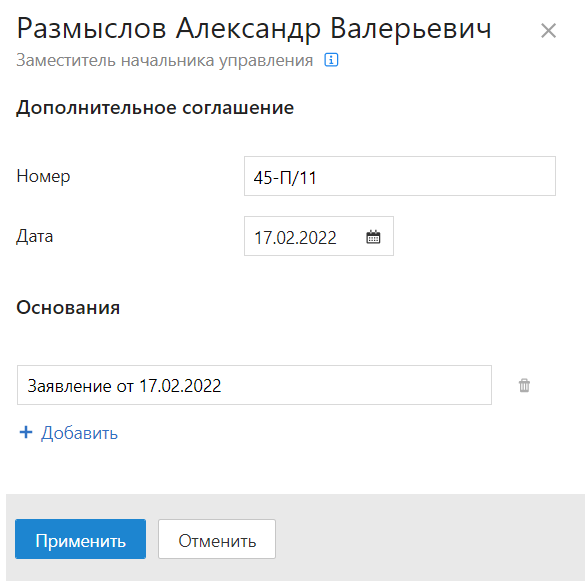The height and width of the screenshot is (581, 586).
Task: Click into the date field showing 17.02.2022
Action: coord(318,236)
